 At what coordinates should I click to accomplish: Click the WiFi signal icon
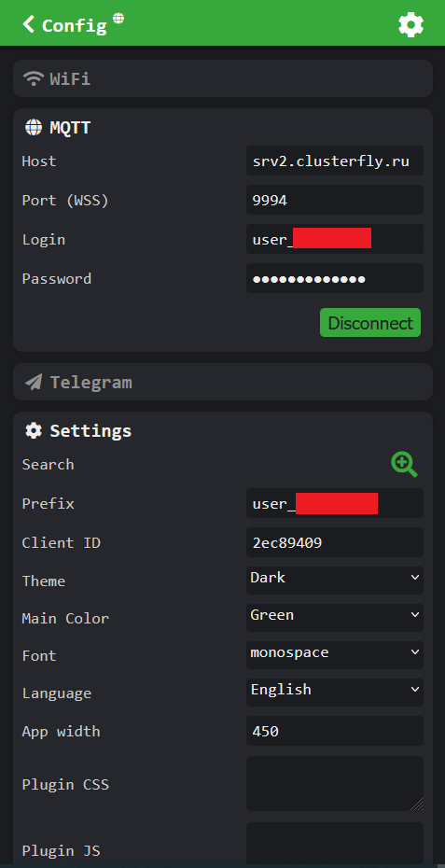coord(34,78)
